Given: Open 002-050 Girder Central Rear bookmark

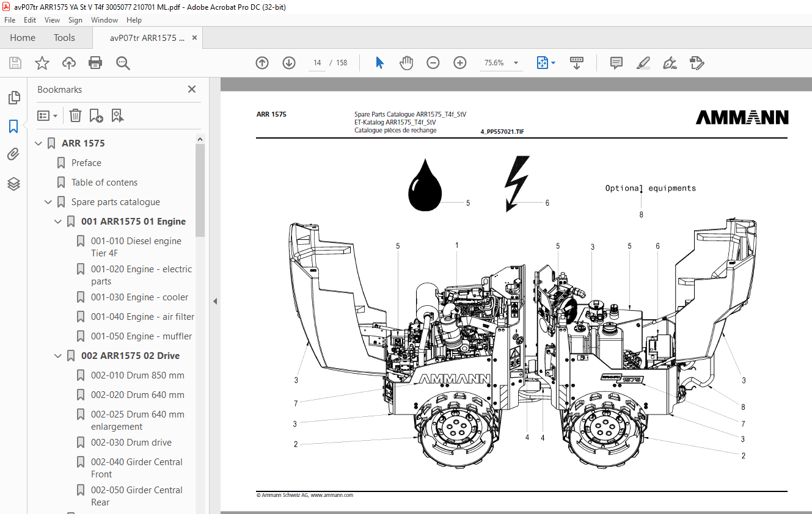Looking at the screenshot, I should (x=137, y=496).
